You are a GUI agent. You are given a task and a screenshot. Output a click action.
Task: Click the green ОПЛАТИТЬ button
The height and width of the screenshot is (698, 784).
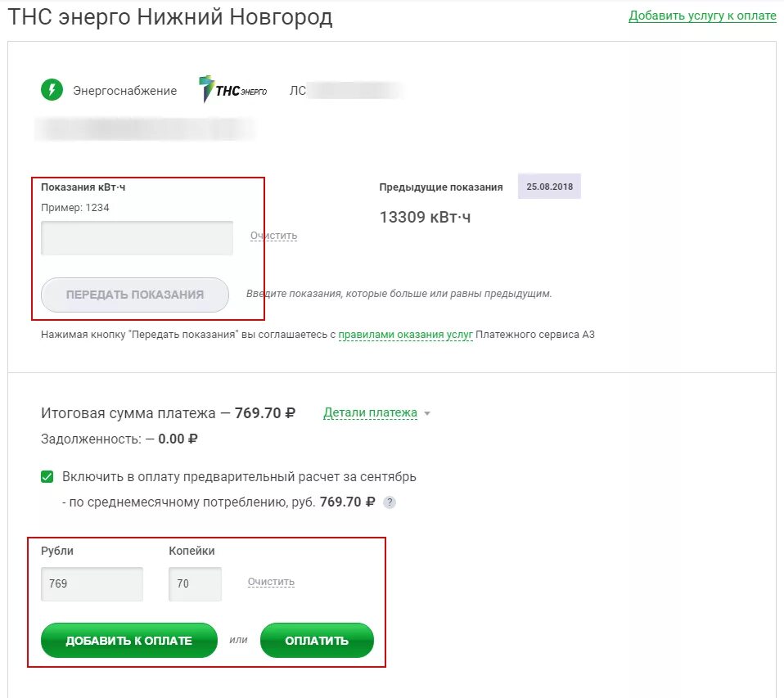click(x=317, y=641)
